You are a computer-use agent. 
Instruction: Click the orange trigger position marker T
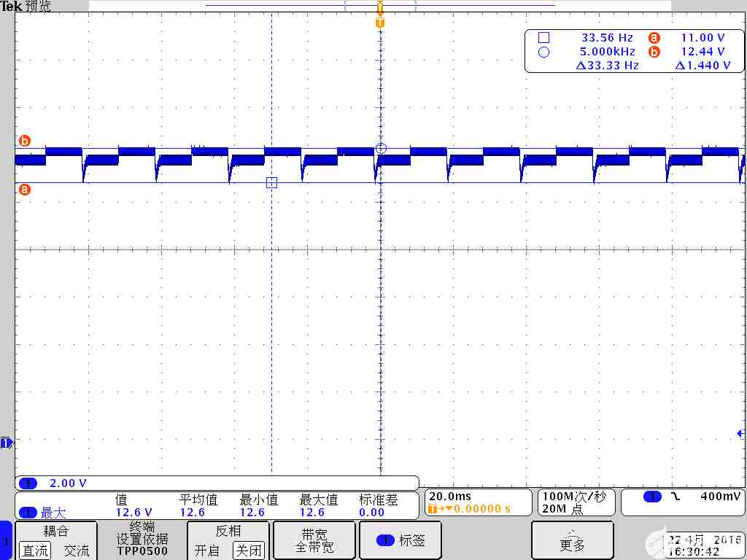(379, 23)
